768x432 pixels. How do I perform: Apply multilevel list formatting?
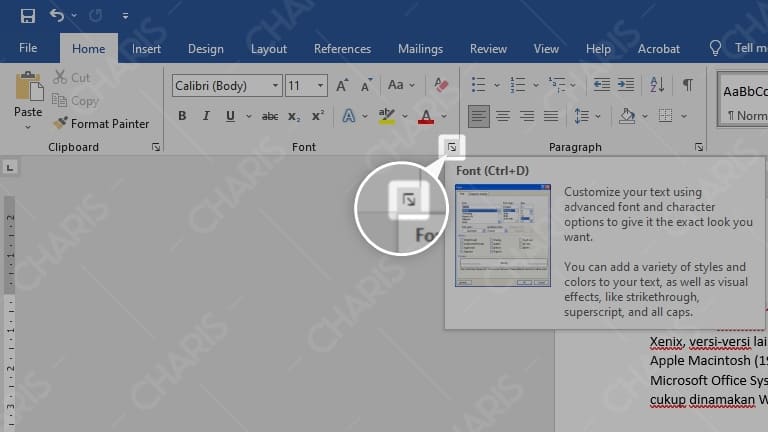(x=556, y=85)
